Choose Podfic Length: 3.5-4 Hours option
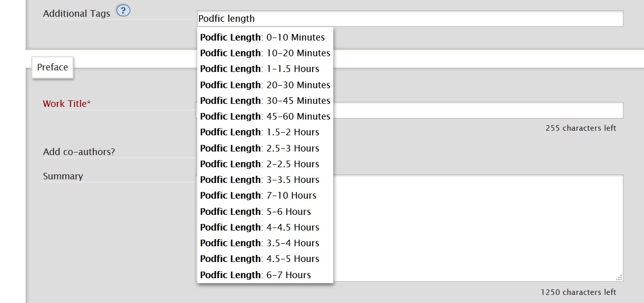Image resolution: width=644 pixels, height=303 pixels. (260, 243)
